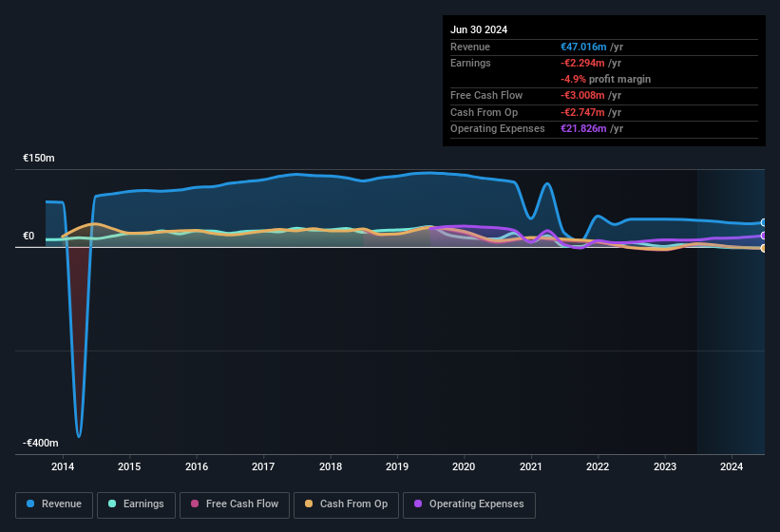Click the blue Revenue endpoint marker
The width and height of the screenshot is (780, 532).
764,222
